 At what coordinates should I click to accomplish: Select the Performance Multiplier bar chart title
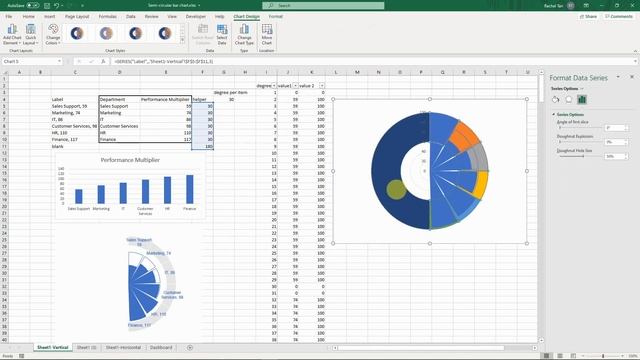coord(130,160)
